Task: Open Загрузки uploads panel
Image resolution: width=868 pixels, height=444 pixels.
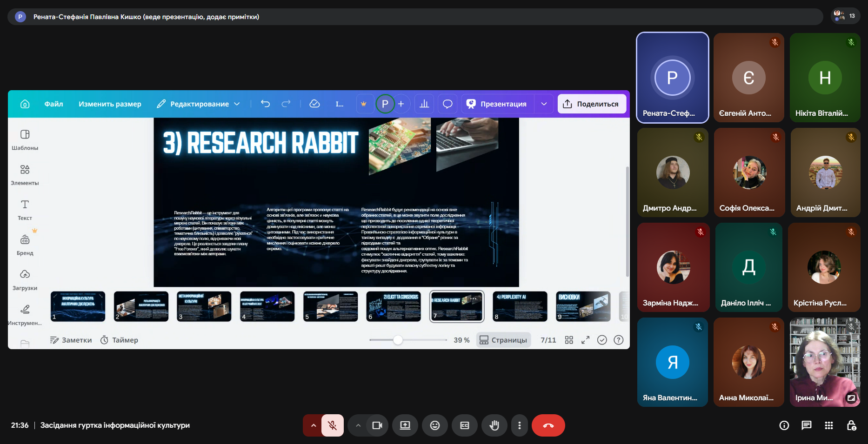Action: point(25,280)
